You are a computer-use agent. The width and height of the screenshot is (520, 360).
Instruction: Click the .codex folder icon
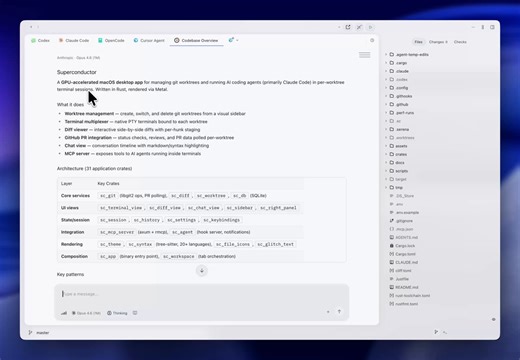click(392, 79)
